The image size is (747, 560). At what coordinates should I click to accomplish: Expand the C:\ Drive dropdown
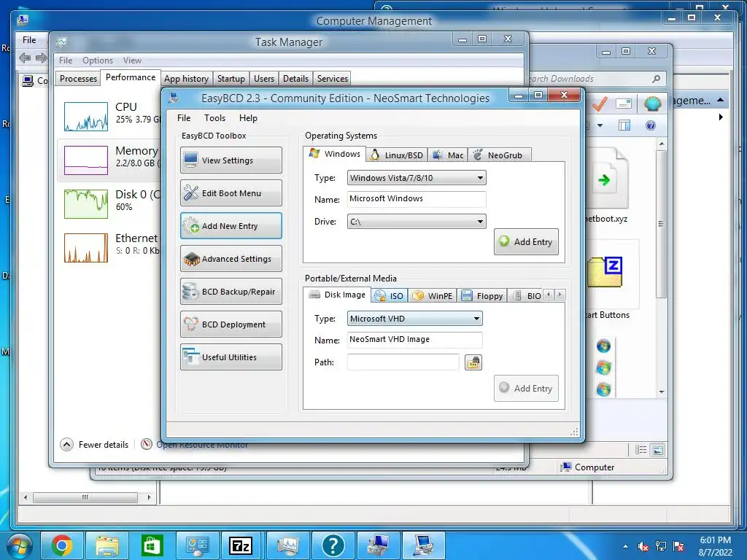tap(417, 222)
